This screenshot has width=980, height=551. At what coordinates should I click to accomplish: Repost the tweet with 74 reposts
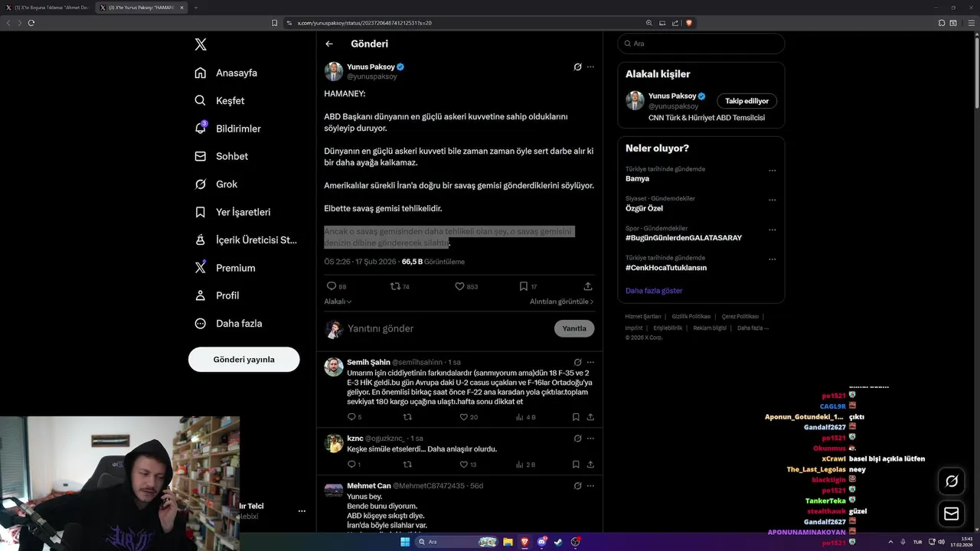click(395, 286)
